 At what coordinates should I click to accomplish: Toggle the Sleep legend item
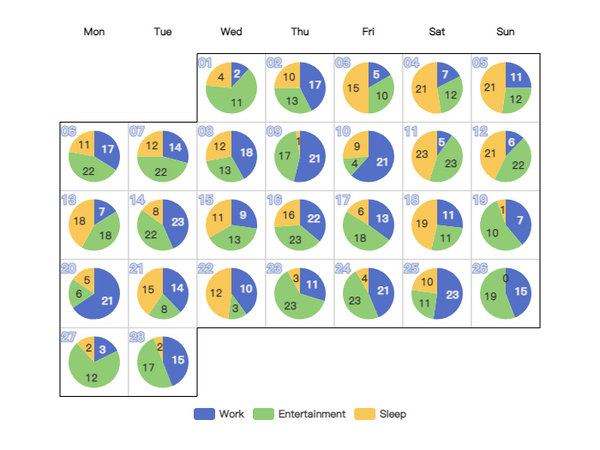click(380, 414)
